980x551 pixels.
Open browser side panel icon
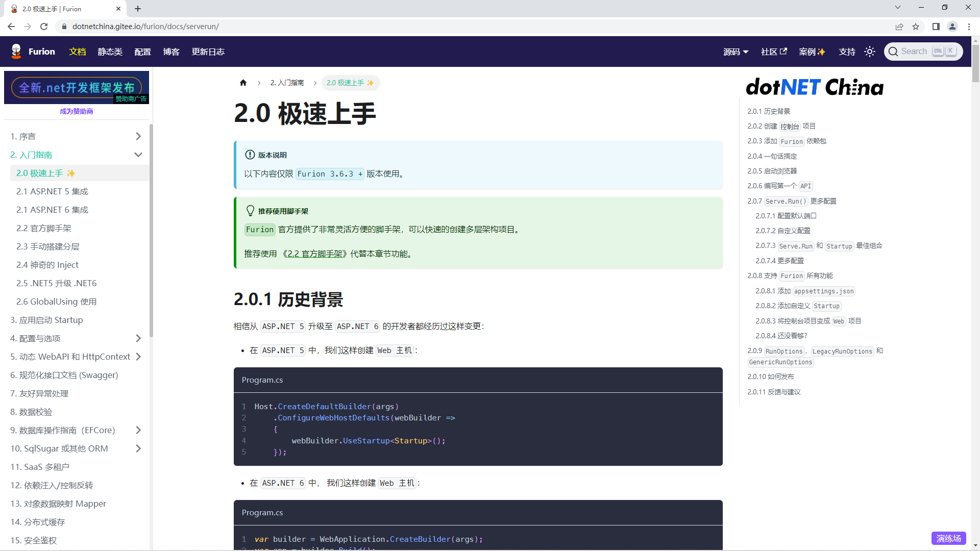pos(936,27)
